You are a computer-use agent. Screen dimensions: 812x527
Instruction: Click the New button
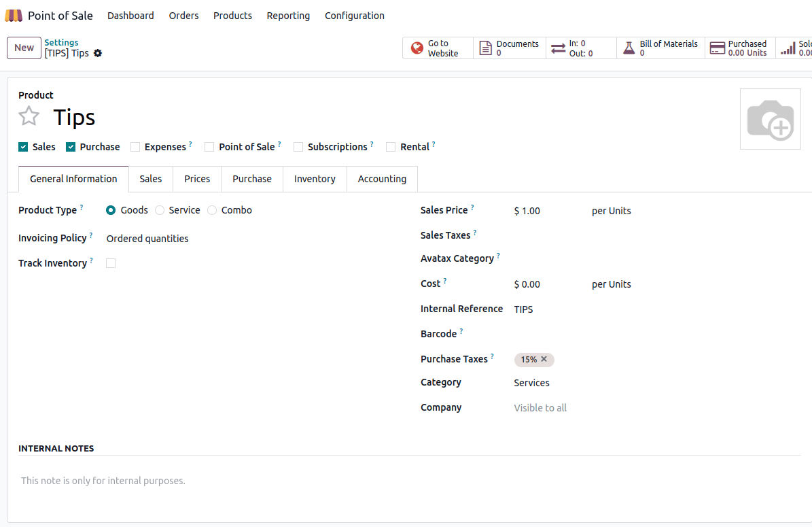coord(24,48)
